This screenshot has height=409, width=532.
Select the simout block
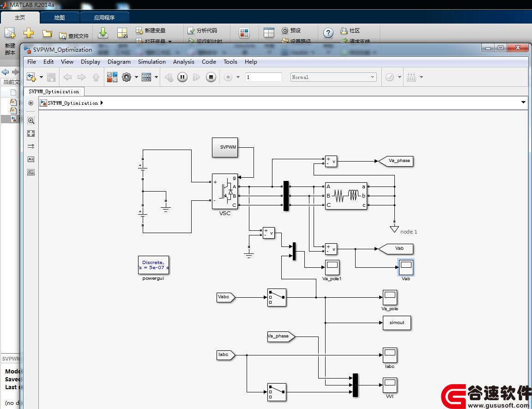[x=397, y=323]
